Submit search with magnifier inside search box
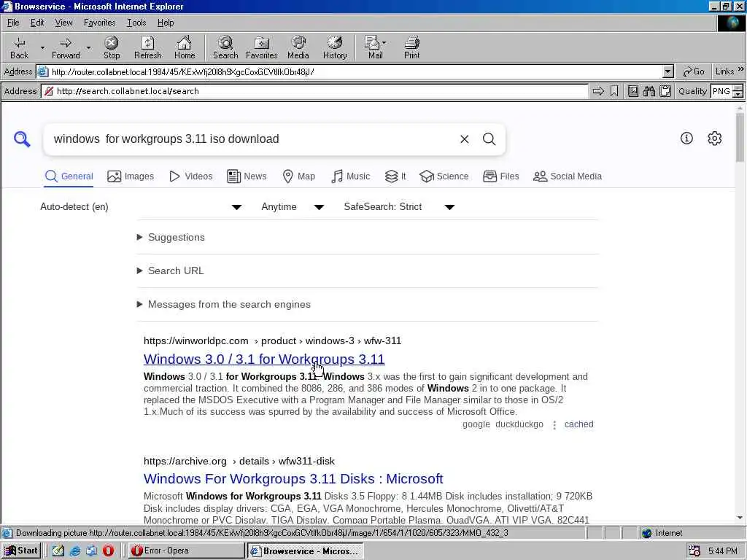 pyautogui.click(x=489, y=139)
